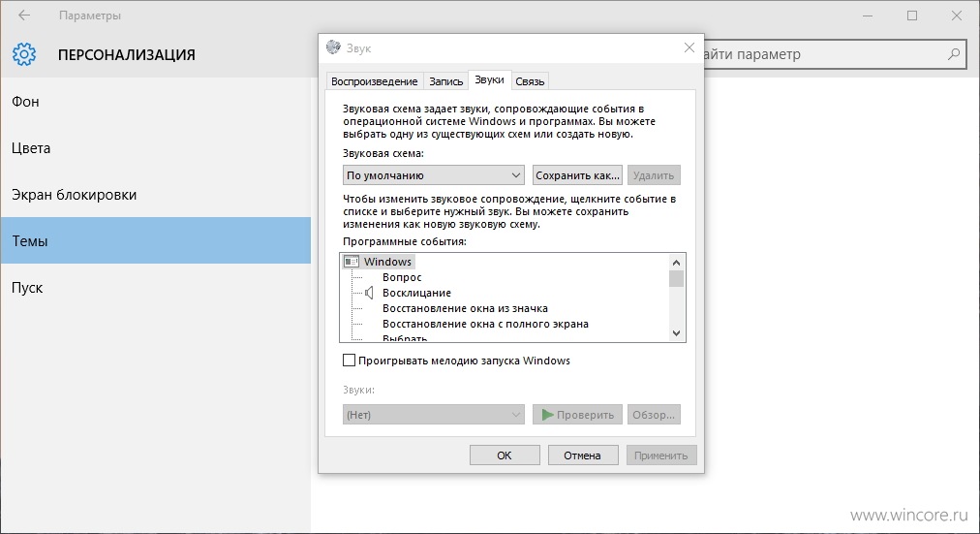
Task: Switch to the Запись tab
Action: point(445,81)
